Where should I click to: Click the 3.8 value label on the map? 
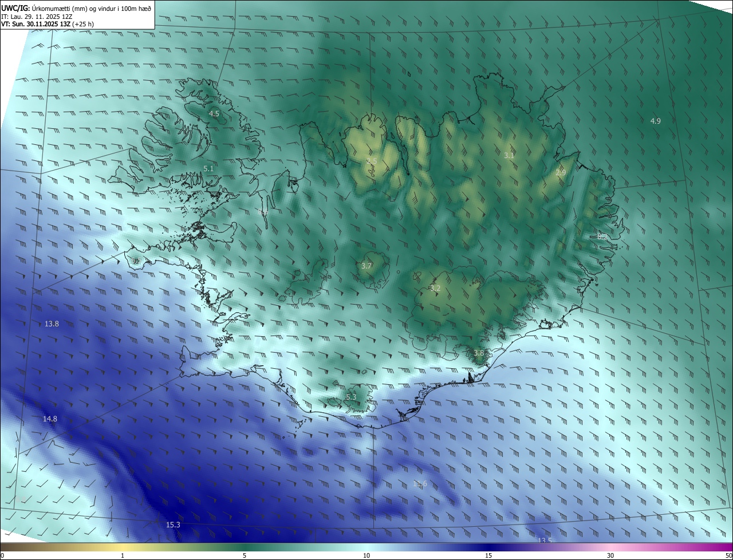[x=479, y=353]
